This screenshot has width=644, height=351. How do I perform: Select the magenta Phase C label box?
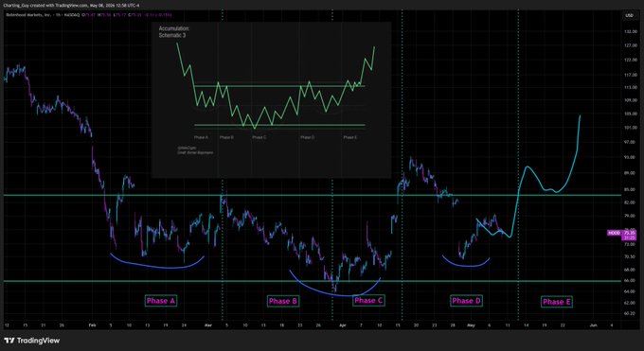(x=368, y=301)
